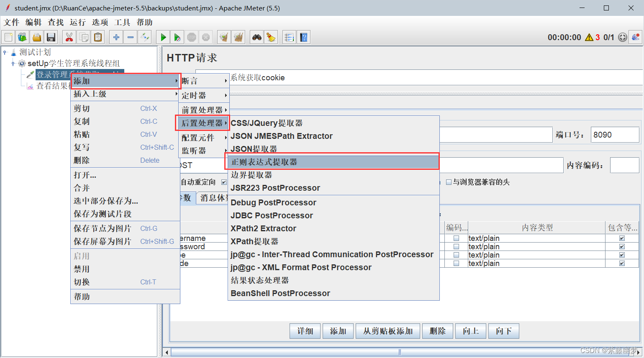Select 禁用 in context menu

(125, 269)
